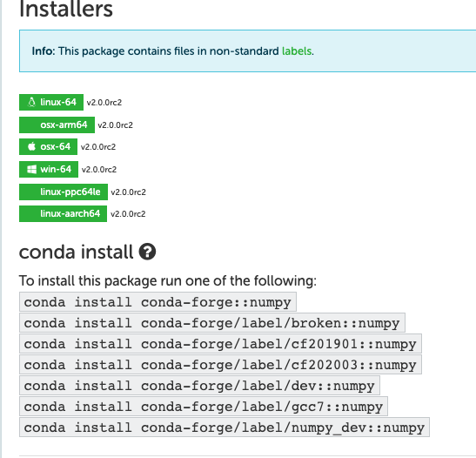Open the linux-aarch64 installer badge
The height and width of the screenshot is (458, 476).
63,214
